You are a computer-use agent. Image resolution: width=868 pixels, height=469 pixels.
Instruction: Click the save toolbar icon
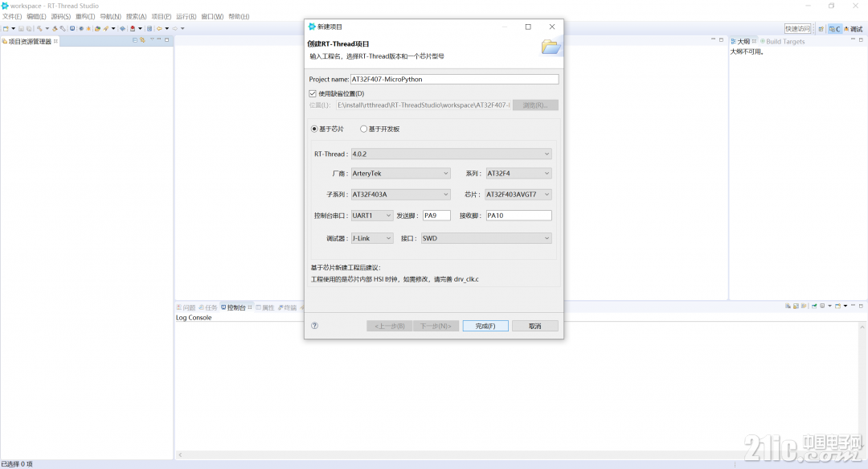[x=22, y=28]
